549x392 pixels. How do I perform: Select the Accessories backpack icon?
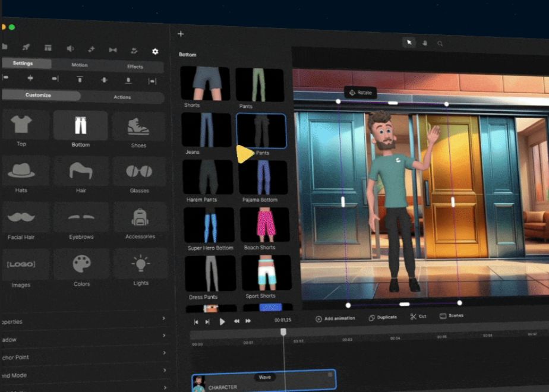click(140, 219)
